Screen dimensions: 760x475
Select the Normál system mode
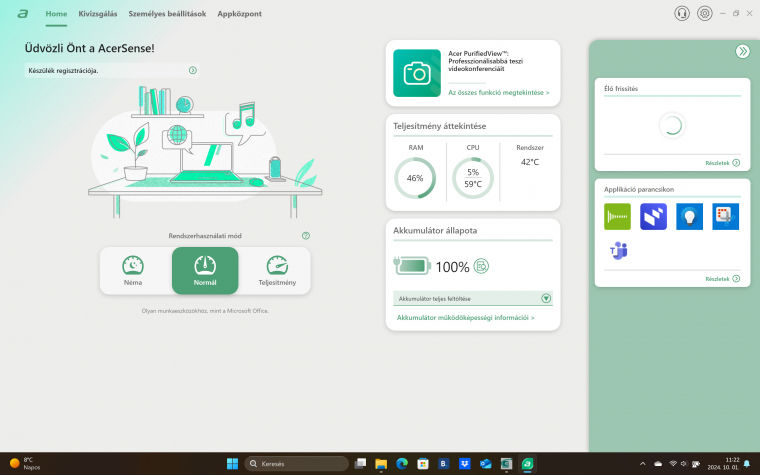(205, 270)
